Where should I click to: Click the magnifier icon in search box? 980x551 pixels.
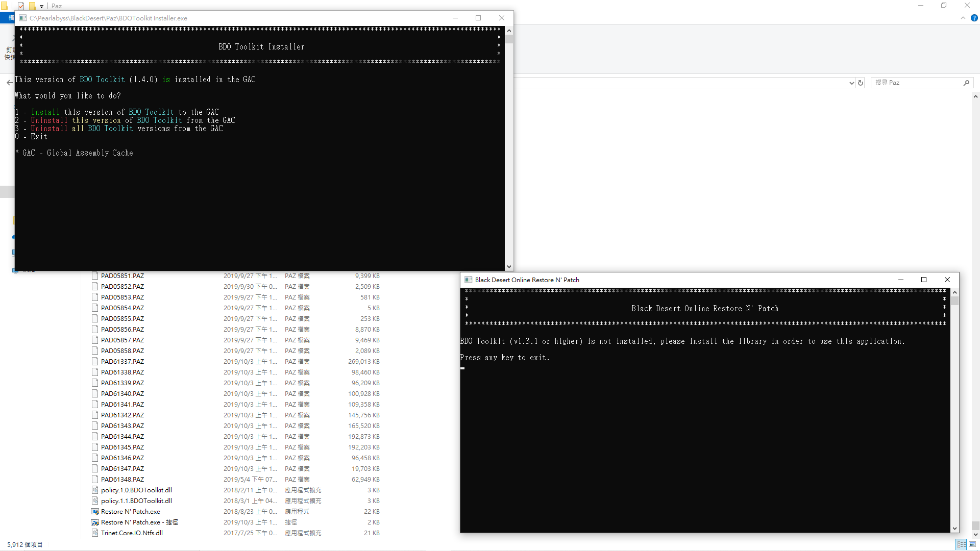tap(966, 83)
